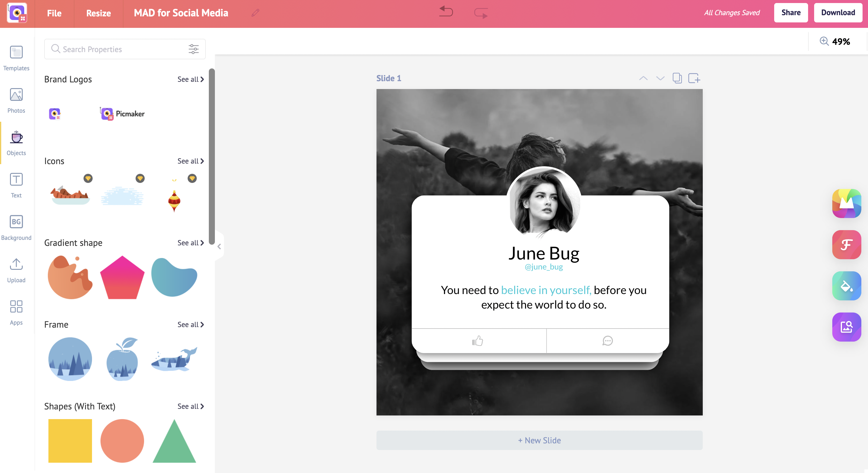Select the Objects sidebar tab

[16, 143]
